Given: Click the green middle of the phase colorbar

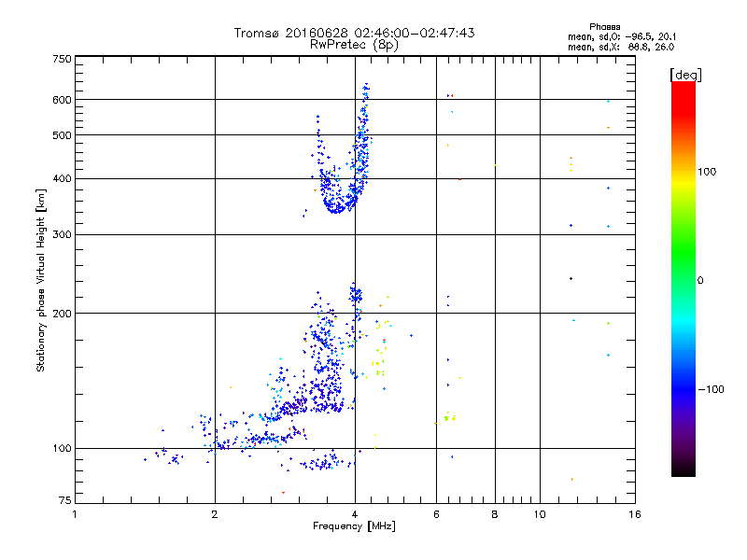Looking at the screenshot, I should tap(684, 258).
